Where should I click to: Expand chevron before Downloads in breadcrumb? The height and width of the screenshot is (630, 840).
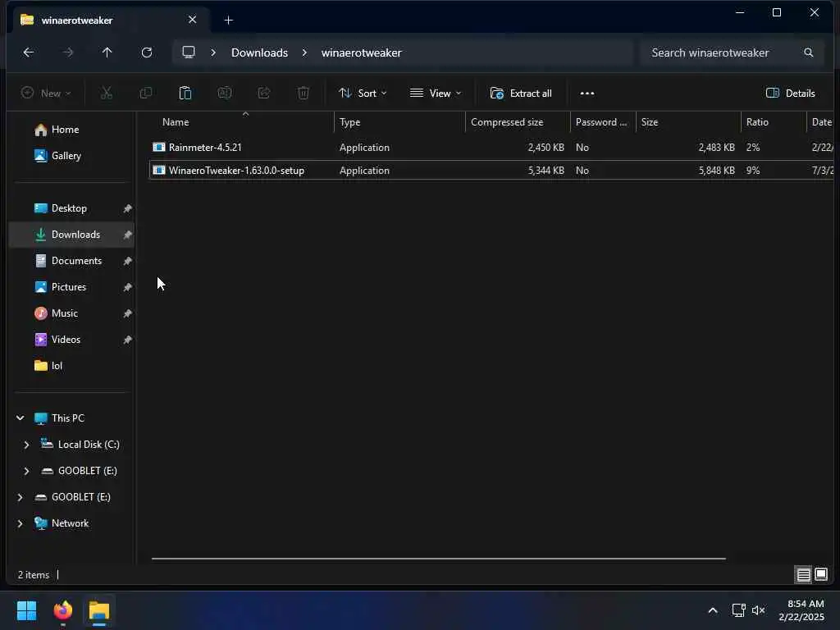[x=213, y=52]
